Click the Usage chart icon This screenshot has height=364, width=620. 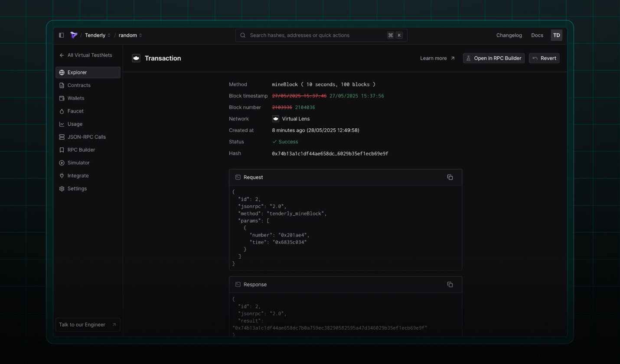click(62, 124)
